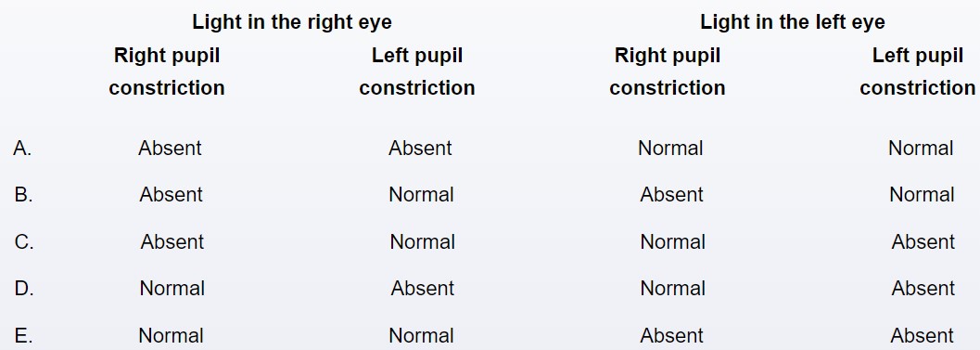
Task: Click the 'Light in the left eye' heading
Action: (x=793, y=22)
